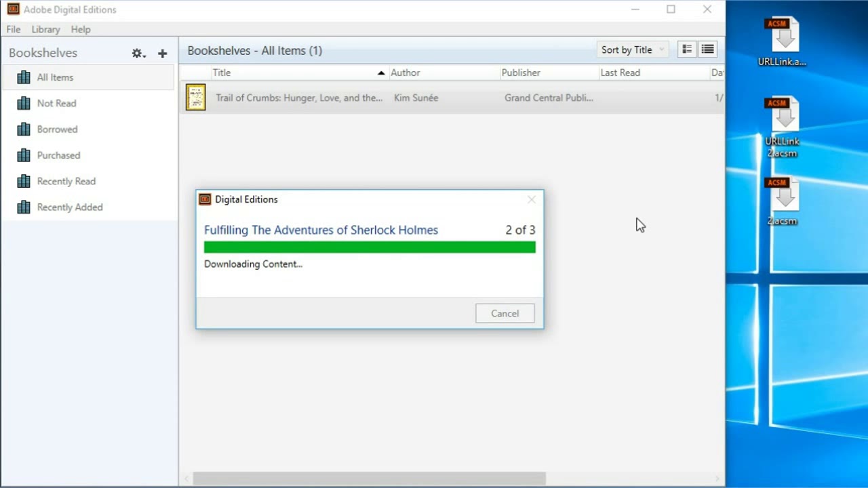Select the Trail of Crumbs title text
Image resolution: width=868 pixels, height=488 pixels.
[x=299, y=98]
